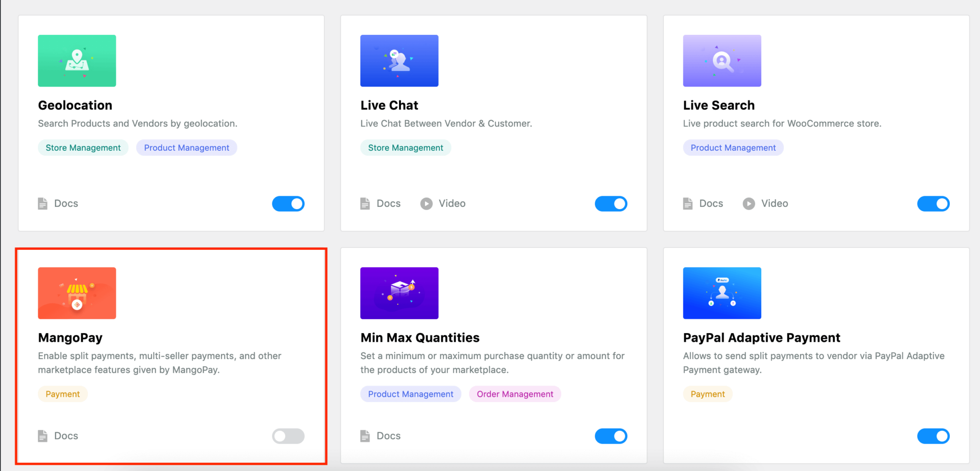
Task: Click the Min Max Quantities box icon
Action: point(399,293)
